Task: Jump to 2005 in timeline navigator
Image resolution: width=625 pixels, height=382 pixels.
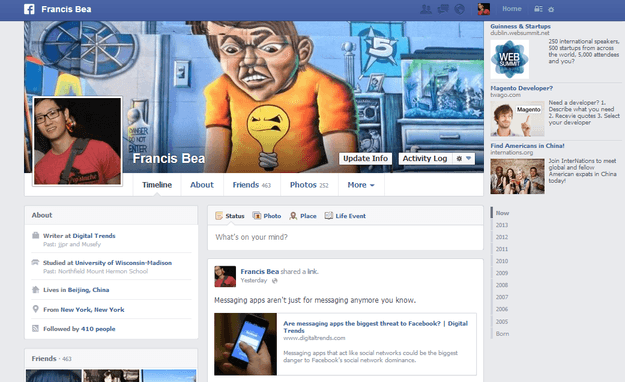Action: coord(502,321)
